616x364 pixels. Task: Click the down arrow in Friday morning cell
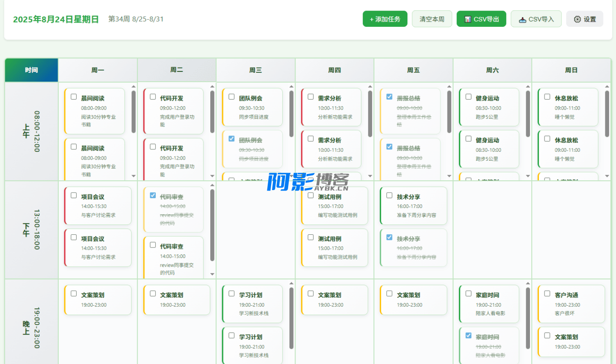(x=449, y=176)
